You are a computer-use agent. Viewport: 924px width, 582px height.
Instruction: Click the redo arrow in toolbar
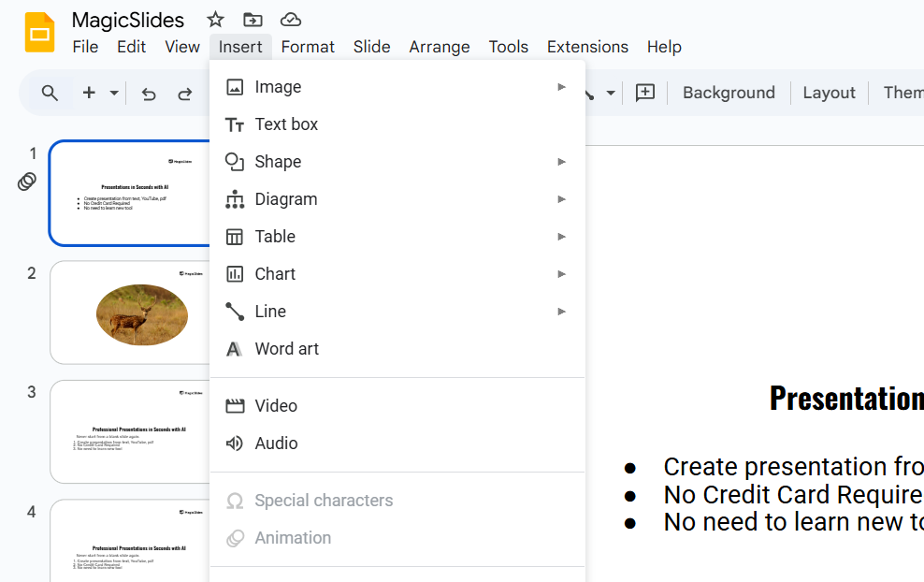pyautogui.click(x=185, y=93)
